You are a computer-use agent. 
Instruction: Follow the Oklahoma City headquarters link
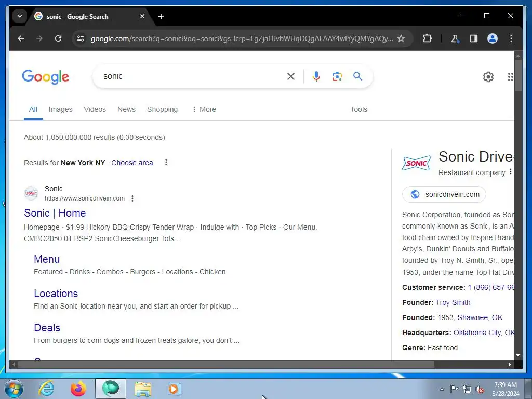coord(484,333)
